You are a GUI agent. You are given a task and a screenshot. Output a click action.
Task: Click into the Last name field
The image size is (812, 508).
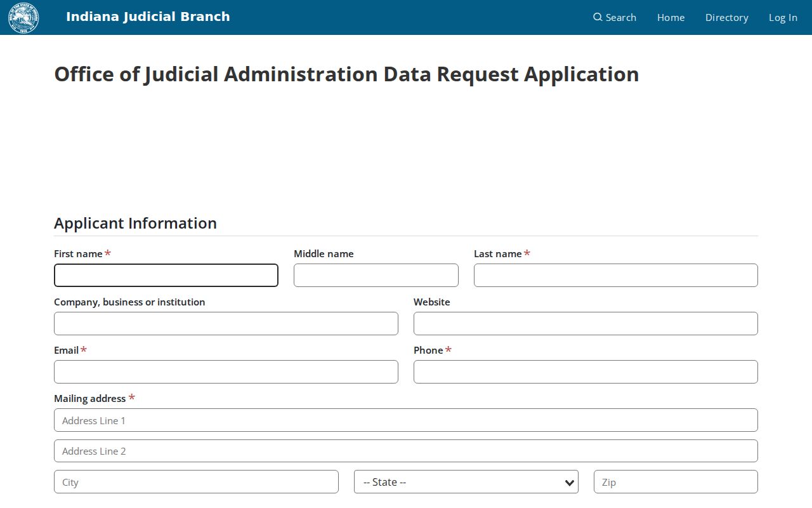(x=616, y=276)
